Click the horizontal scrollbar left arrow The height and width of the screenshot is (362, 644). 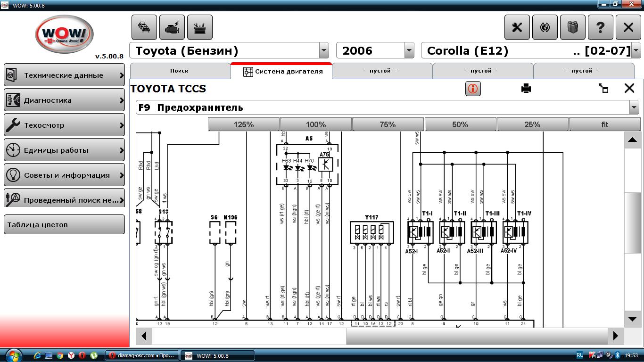[x=144, y=336]
